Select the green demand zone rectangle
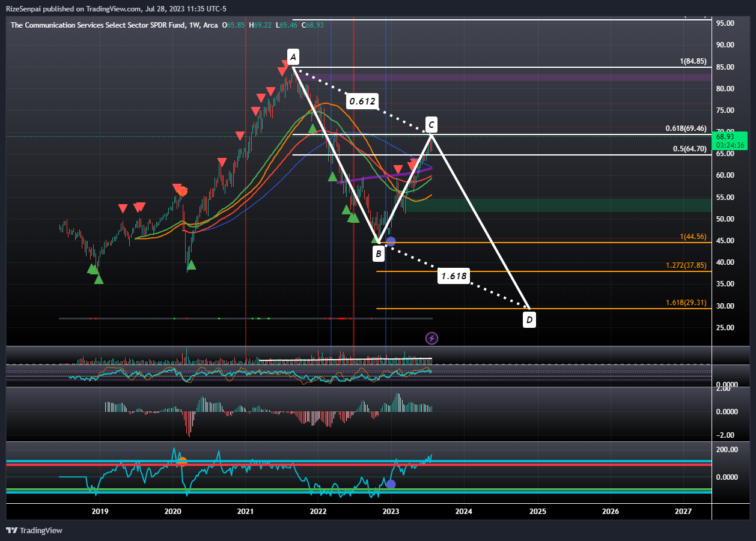This screenshot has width=756, height=541. pos(558,205)
